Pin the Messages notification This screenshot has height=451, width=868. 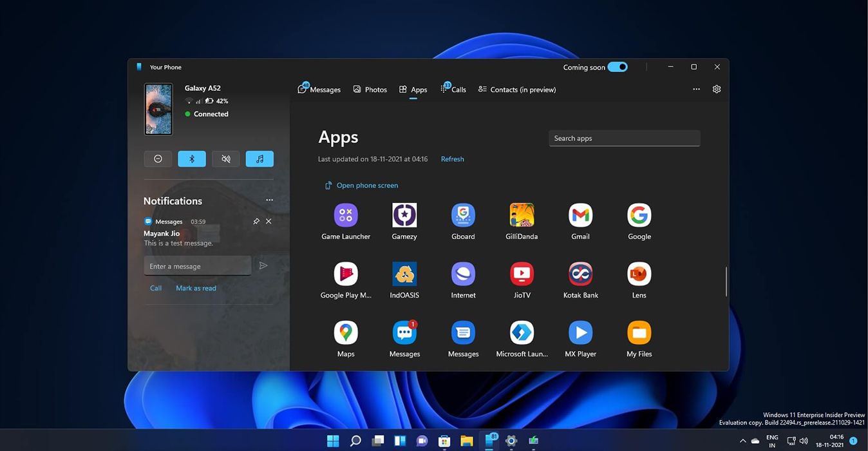pyautogui.click(x=256, y=221)
